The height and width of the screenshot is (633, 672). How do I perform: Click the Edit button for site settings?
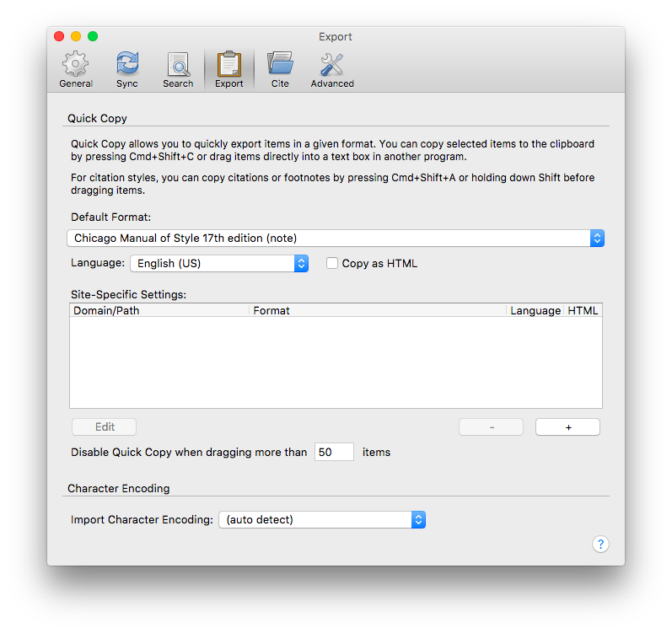pyautogui.click(x=105, y=427)
